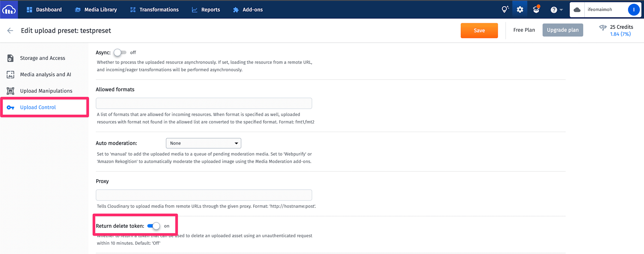Click the credits gauge icon
Image resolution: width=644 pixels, height=254 pixels.
[x=603, y=27]
